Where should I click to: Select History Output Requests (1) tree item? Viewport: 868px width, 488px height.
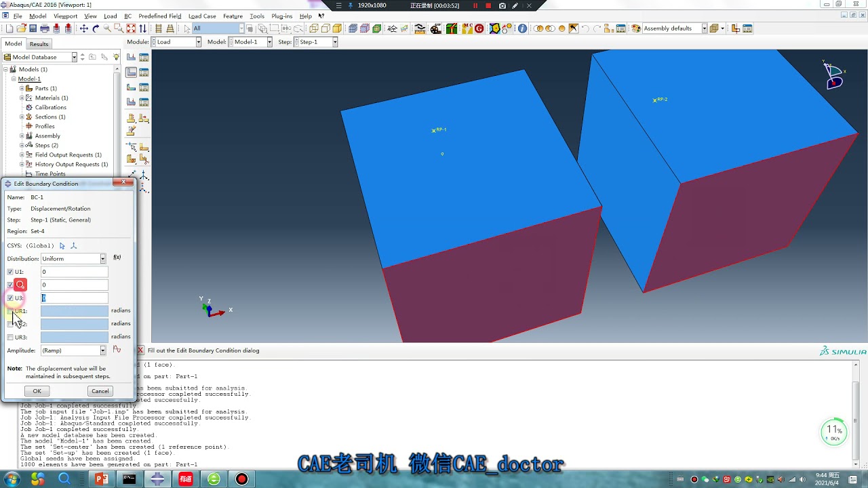click(x=71, y=164)
